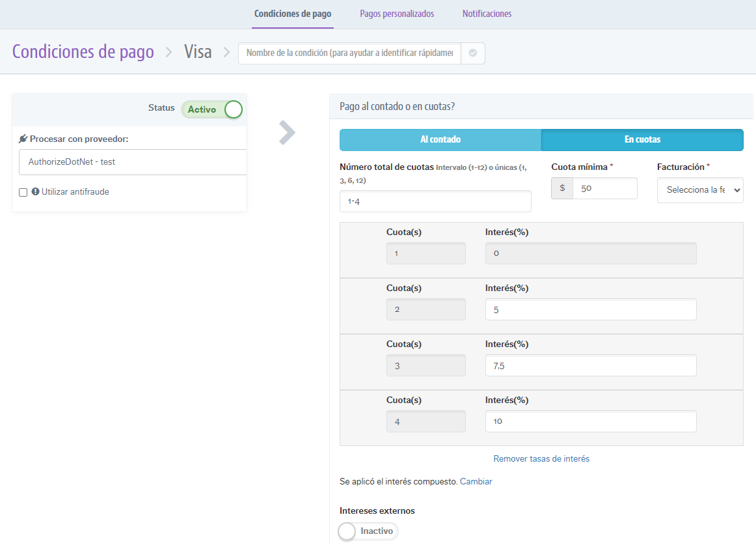Viewport: 756px width, 545px height.
Task: Select the En cuotas payment tab
Action: (642, 139)
